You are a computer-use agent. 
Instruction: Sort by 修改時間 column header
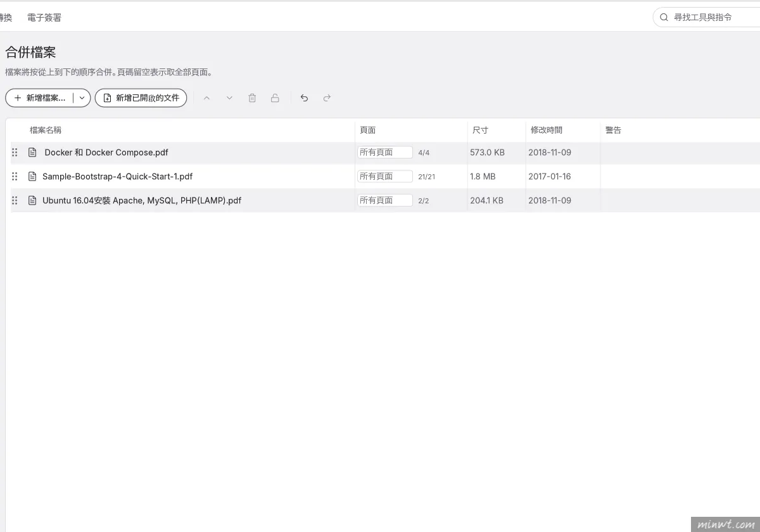coord(547,130)
